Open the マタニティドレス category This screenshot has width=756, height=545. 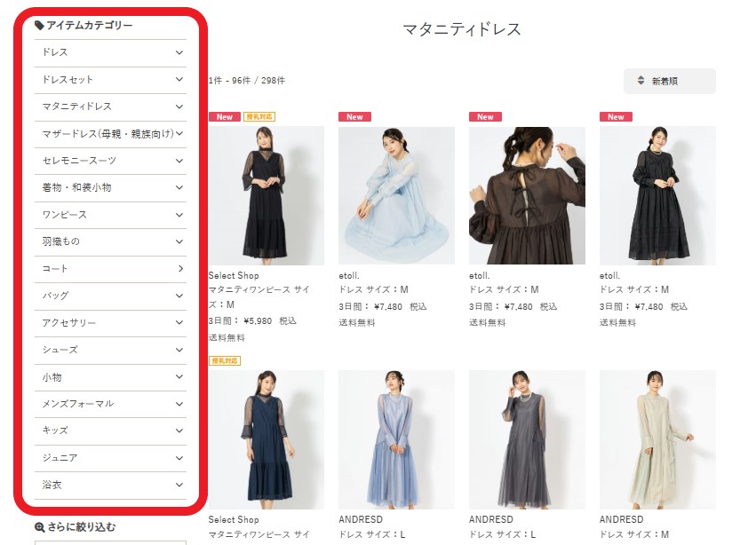77,107
